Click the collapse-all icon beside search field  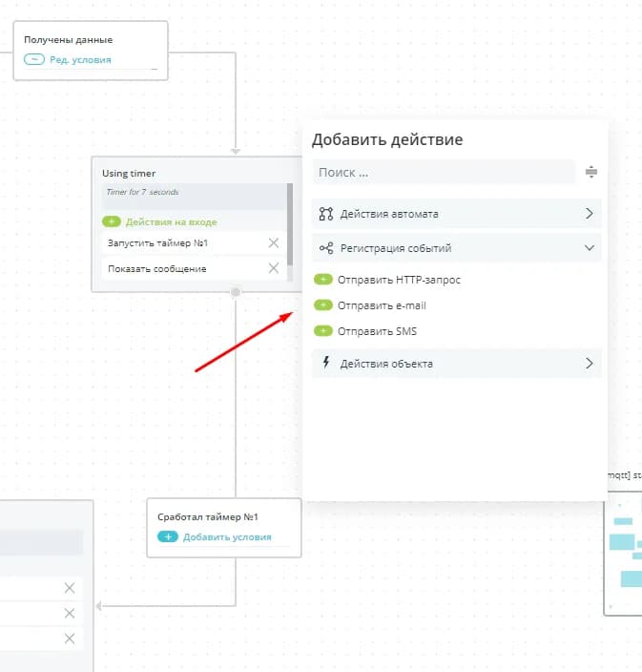(x=590, y=173)
